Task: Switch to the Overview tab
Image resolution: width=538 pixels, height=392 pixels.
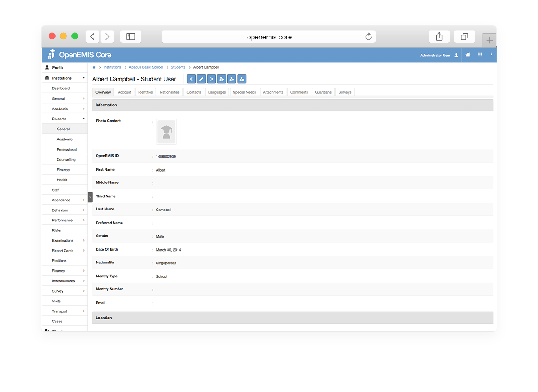Action: pos(103,92)
